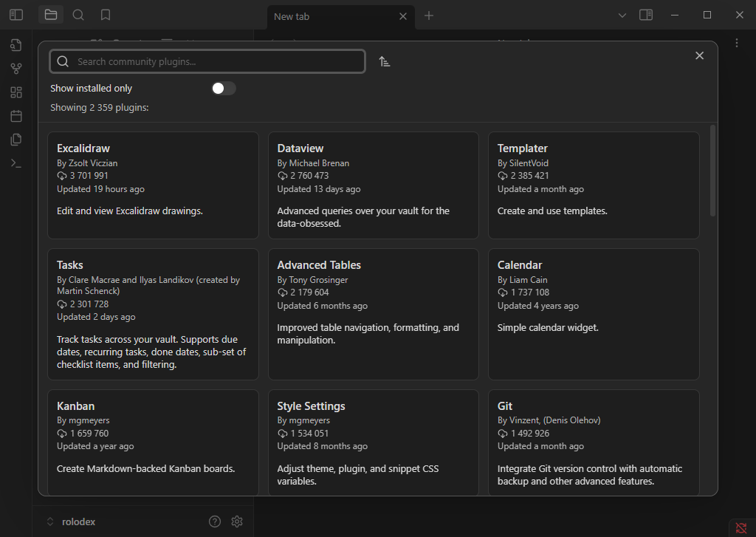Click the "1 737 108" download count
756x537 pixels.
(530, 293)
